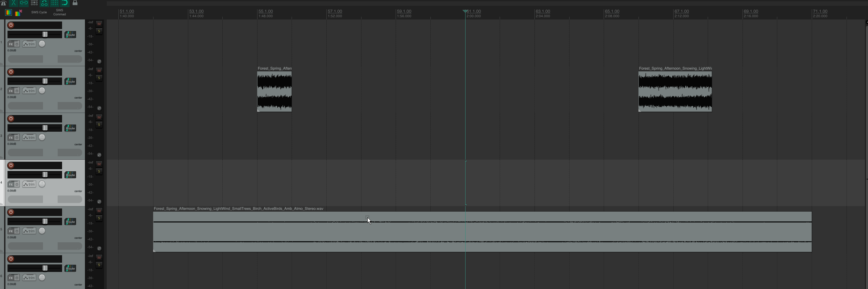Open the Route button on track 5
Image resolution: width=868 pixels, height=289 pixels.
(x=70, y=222)
